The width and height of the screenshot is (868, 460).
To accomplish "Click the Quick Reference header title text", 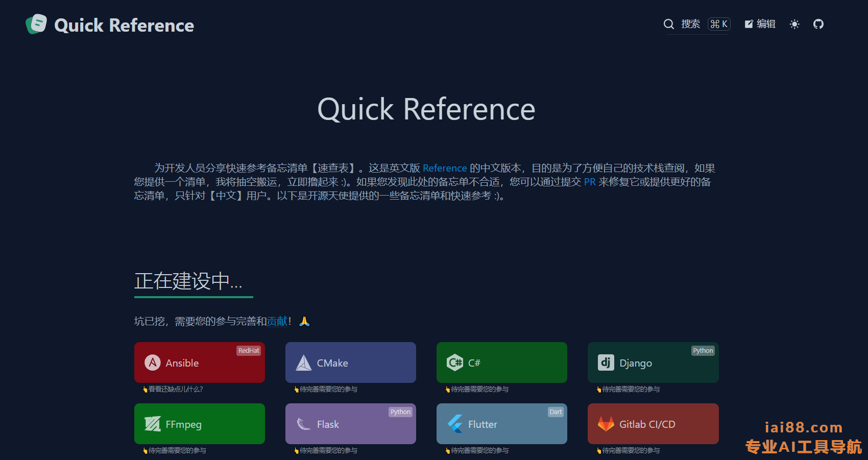I will tap(124, 25).
